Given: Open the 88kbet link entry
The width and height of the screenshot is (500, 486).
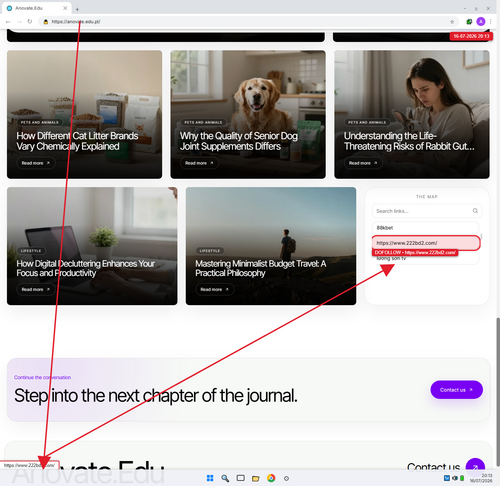Looking at the screenshot, I should click(425, 228).
